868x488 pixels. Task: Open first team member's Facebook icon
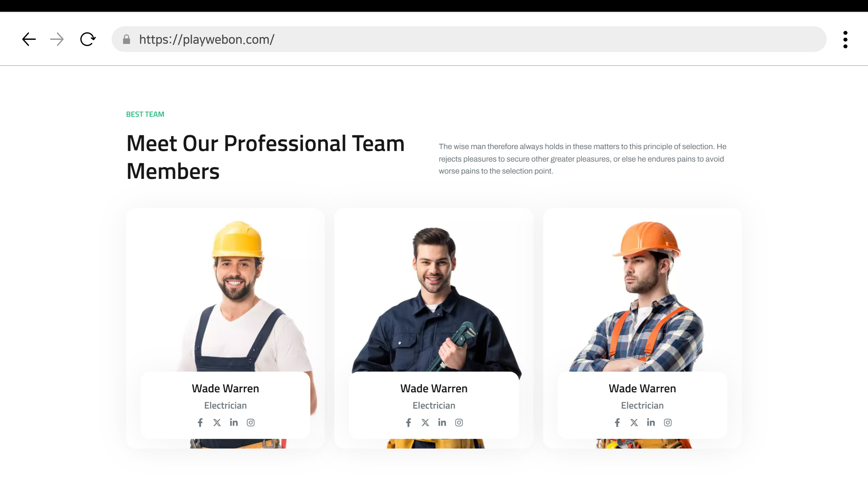click(x=200, y=422)
